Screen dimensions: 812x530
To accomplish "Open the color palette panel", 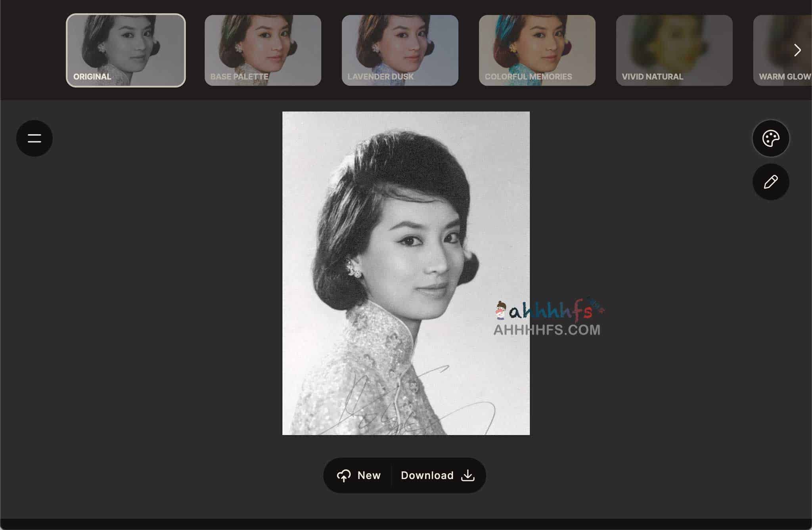I will pyautogui.click(x=770, y=138).
